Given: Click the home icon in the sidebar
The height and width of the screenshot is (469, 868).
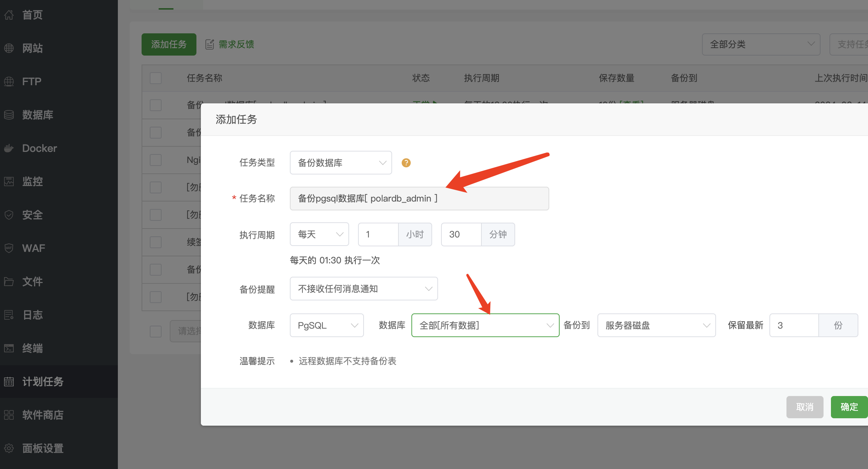Looking at the screenshot, I should pyautogui.click(x=9, y=15).
